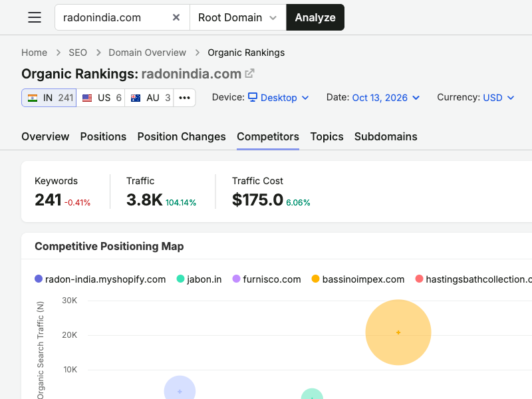Click the India flag icon
The height and width of the screenshot is (399, 532).
tap(33, 98)
